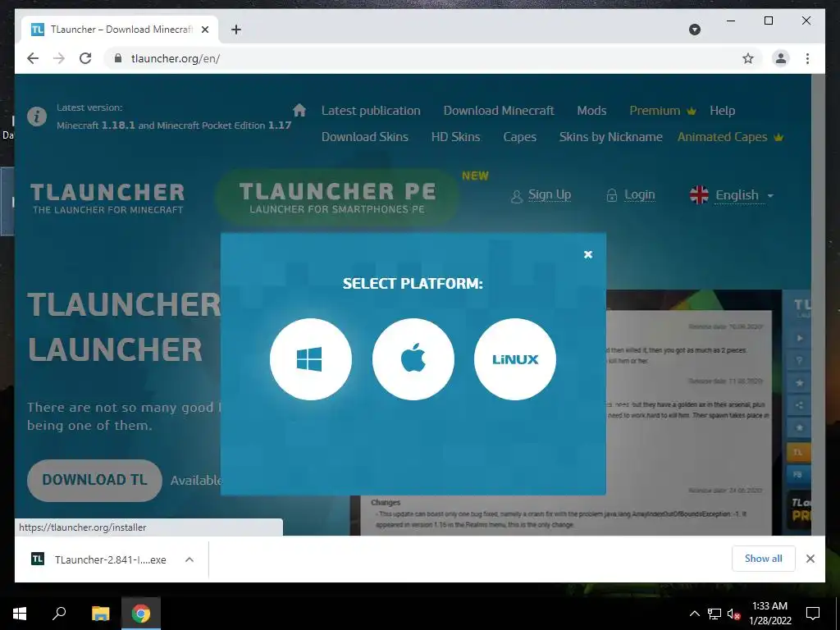Open Chrome tab search dropdown
Image resolution: width=840 pixels, height=630 pixels.
694,30
